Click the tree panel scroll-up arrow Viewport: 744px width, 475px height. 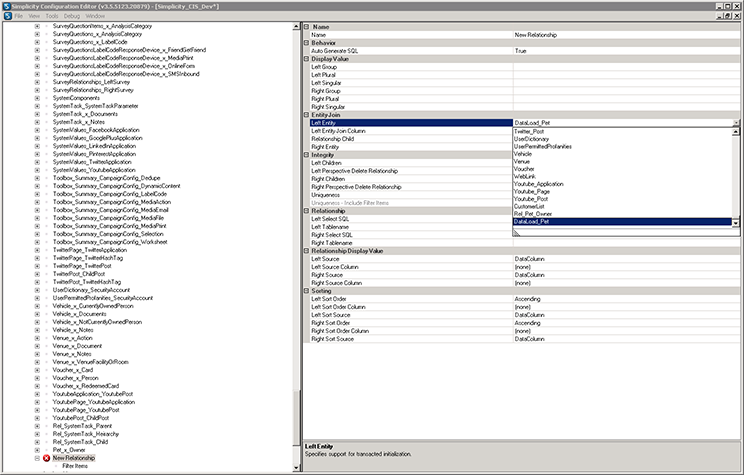[x=297, y=27]
